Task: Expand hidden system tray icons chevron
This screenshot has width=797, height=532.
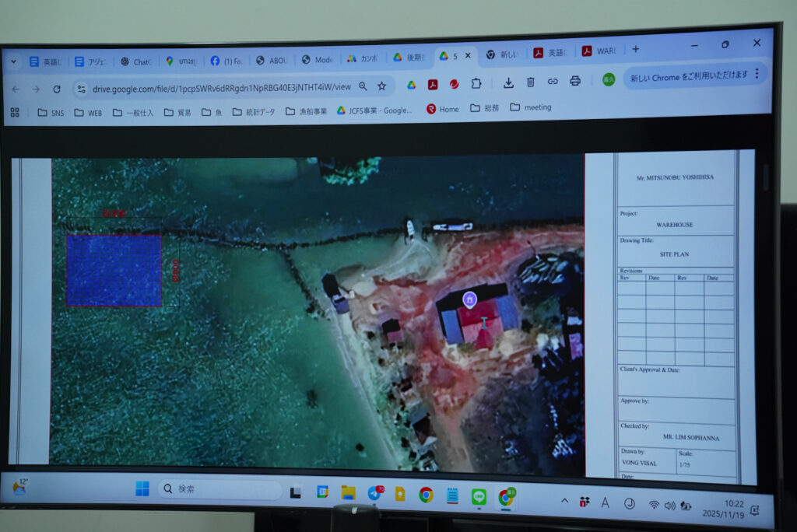Action: [564, 502]
